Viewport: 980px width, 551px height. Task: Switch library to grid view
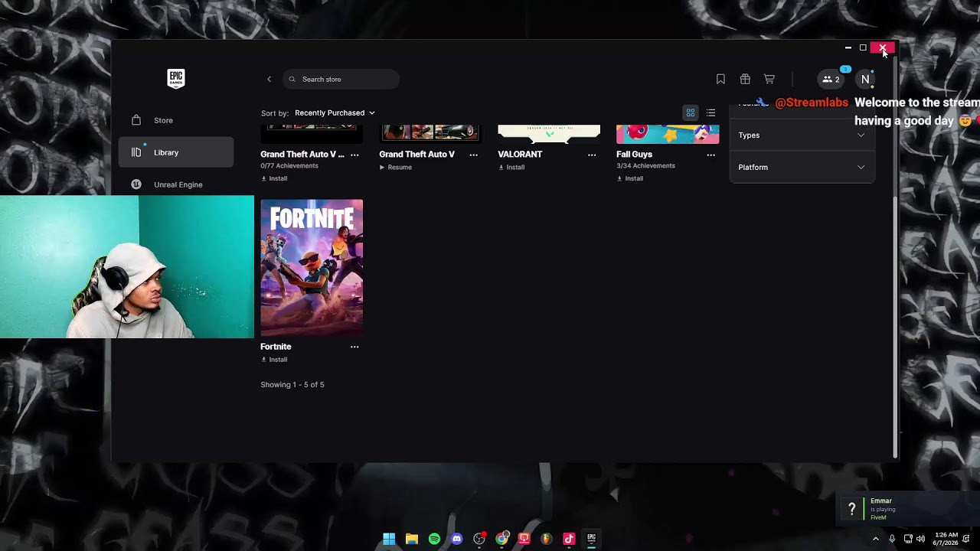pos(690,112)
